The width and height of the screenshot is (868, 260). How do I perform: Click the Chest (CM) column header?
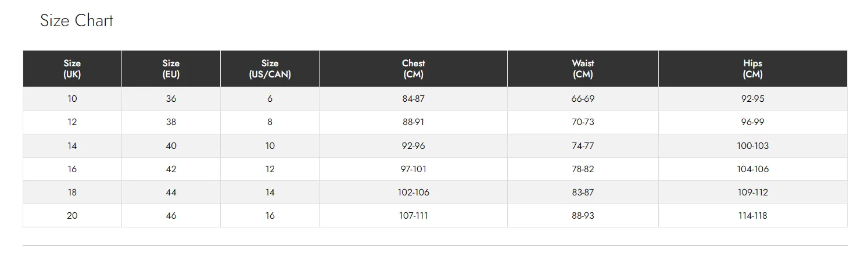pyautogui.click(x=413, y=69)
